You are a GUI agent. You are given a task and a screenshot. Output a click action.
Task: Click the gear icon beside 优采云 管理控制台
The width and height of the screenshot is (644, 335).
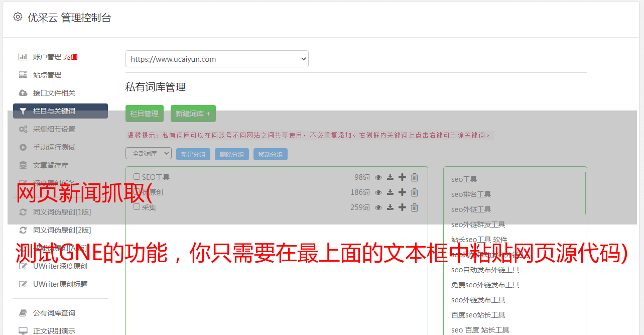tap(18, 17)
